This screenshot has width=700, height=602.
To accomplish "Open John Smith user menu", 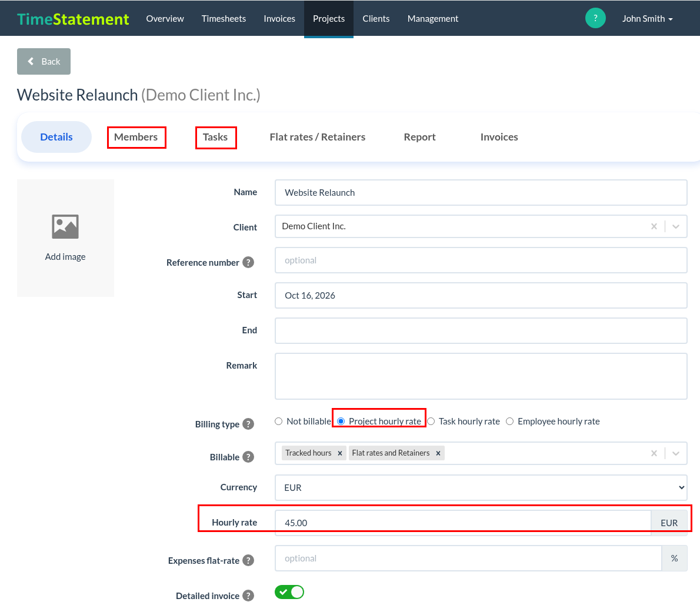I will (x=647, y=19).
